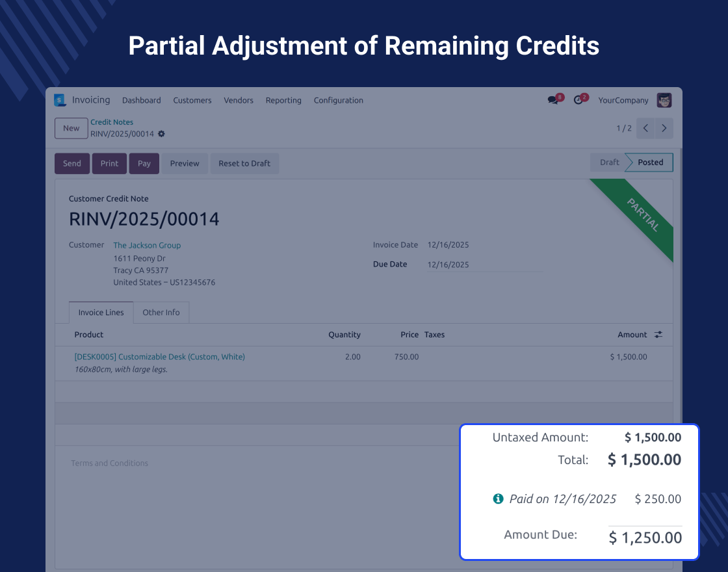Go to next record arrow
Viewport: 728px width, 572px height.
click(x=664, y=128)
